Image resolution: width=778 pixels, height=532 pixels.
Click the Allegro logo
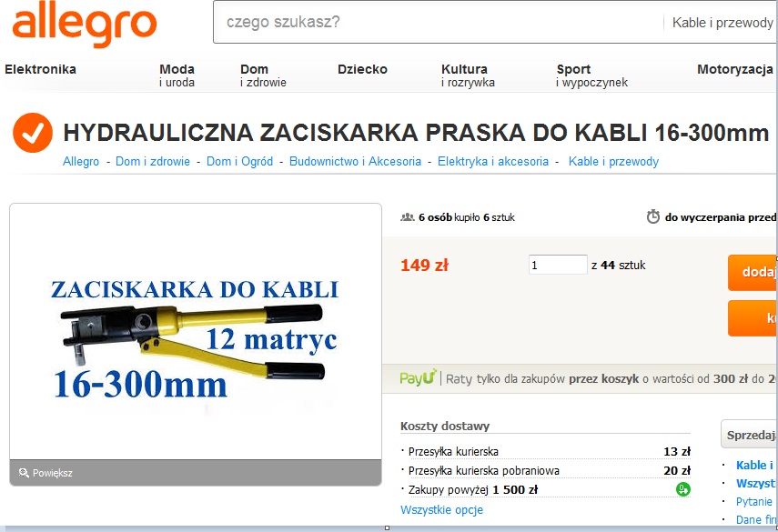(x=85, y=25)
